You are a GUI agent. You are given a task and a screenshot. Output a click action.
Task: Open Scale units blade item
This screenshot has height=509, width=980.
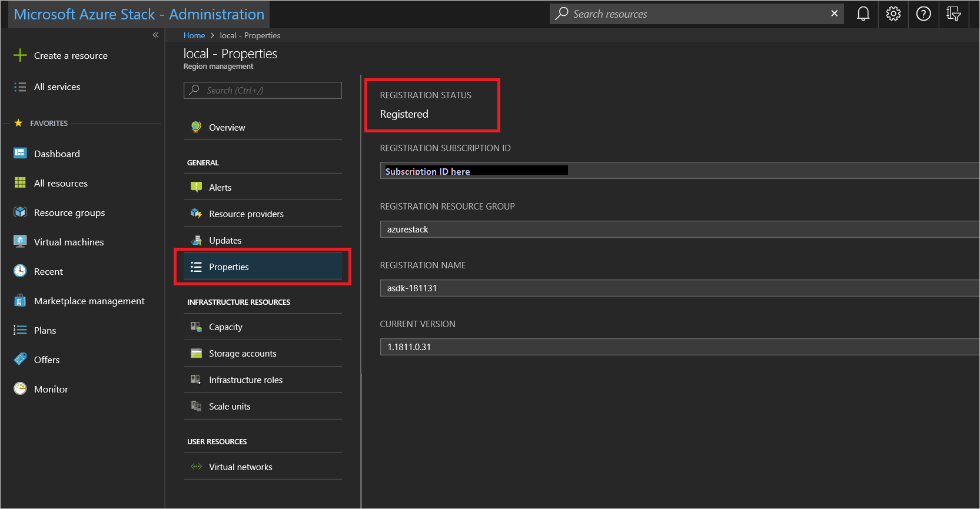263,406
